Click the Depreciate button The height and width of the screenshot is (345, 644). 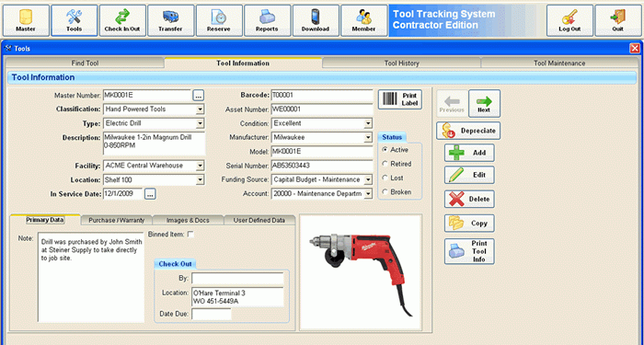[x=468, y=131]
